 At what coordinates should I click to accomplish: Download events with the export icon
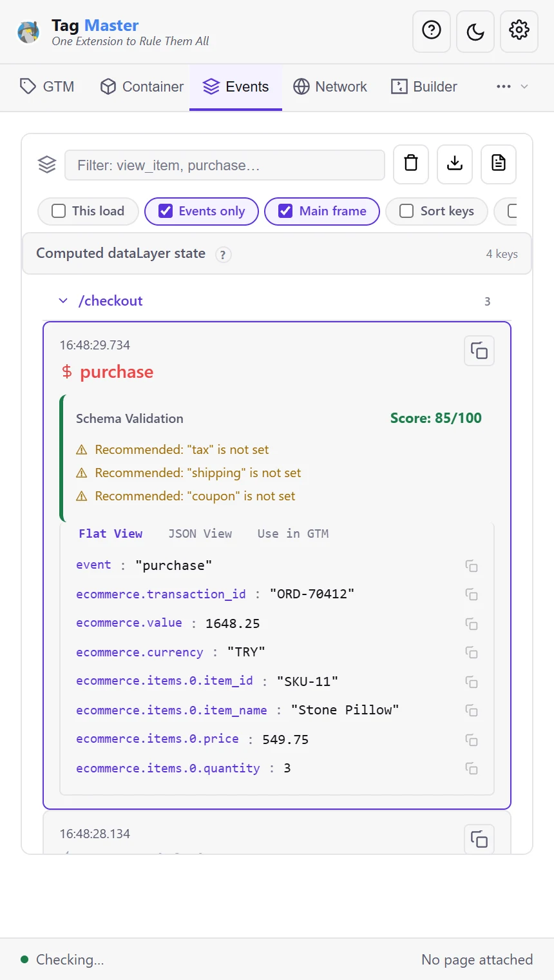click(455, 163)
